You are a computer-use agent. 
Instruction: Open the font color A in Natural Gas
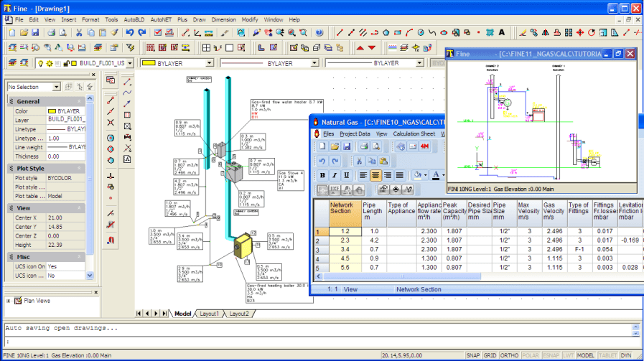(x=436, y=176)
